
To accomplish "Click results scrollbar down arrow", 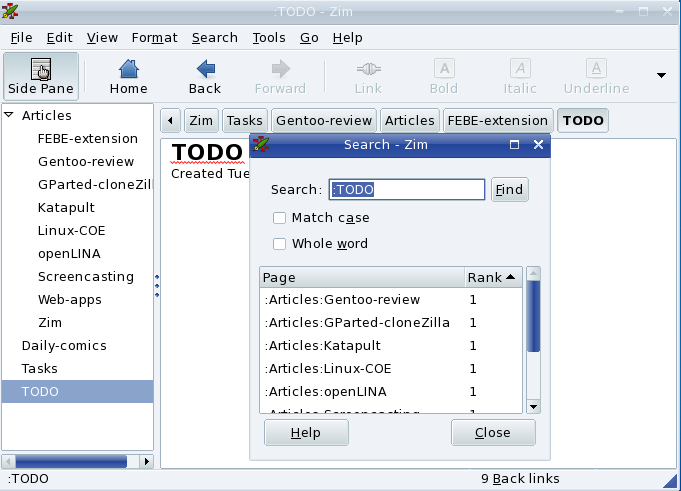I will (x=533, y=407).
